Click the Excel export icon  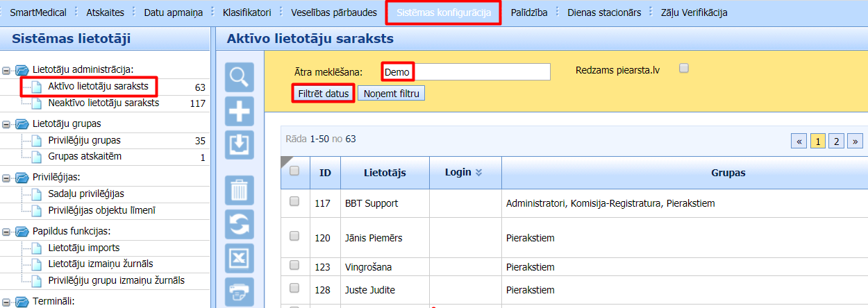coord(240,258)
